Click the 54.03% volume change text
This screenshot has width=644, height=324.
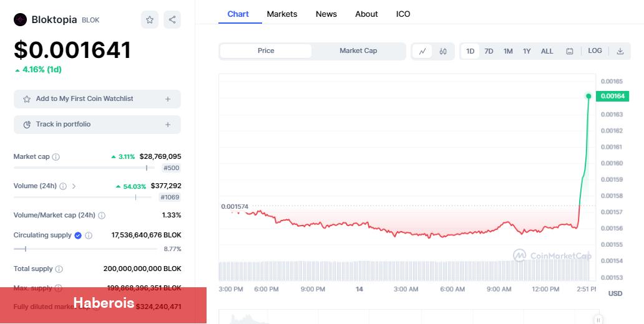(134, 186)
